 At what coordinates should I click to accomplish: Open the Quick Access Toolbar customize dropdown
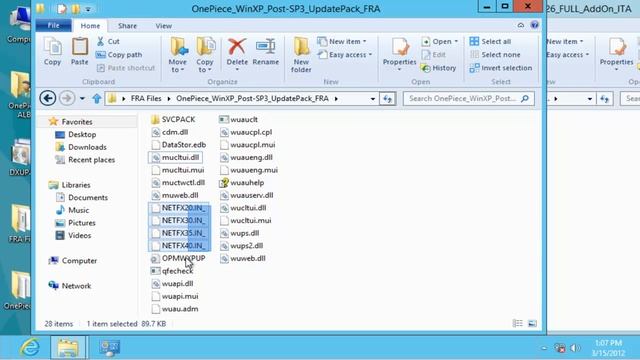pyautogui.click(x=88, y=9)
